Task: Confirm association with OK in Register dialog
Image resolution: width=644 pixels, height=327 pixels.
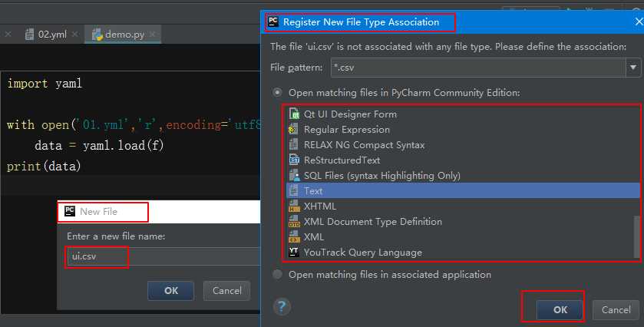Action: point(560,310)
